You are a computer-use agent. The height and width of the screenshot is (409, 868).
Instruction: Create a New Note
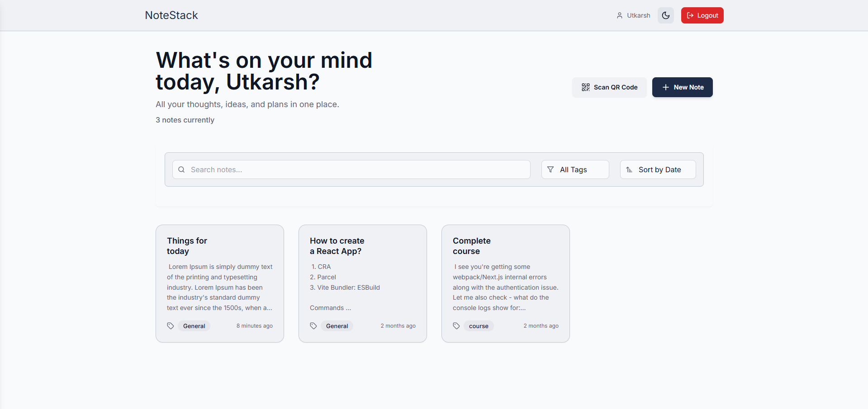coord(682,87)
